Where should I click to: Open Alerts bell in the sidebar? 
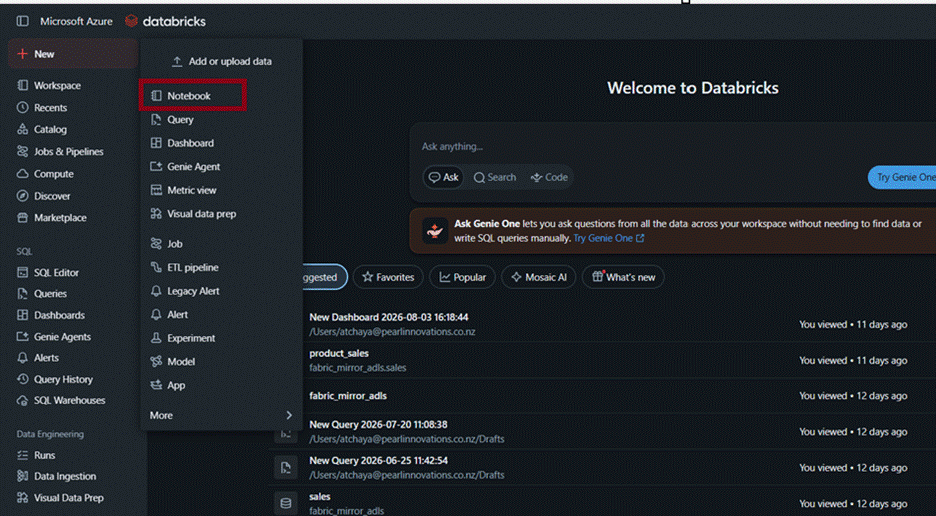[x=23, y=358]
